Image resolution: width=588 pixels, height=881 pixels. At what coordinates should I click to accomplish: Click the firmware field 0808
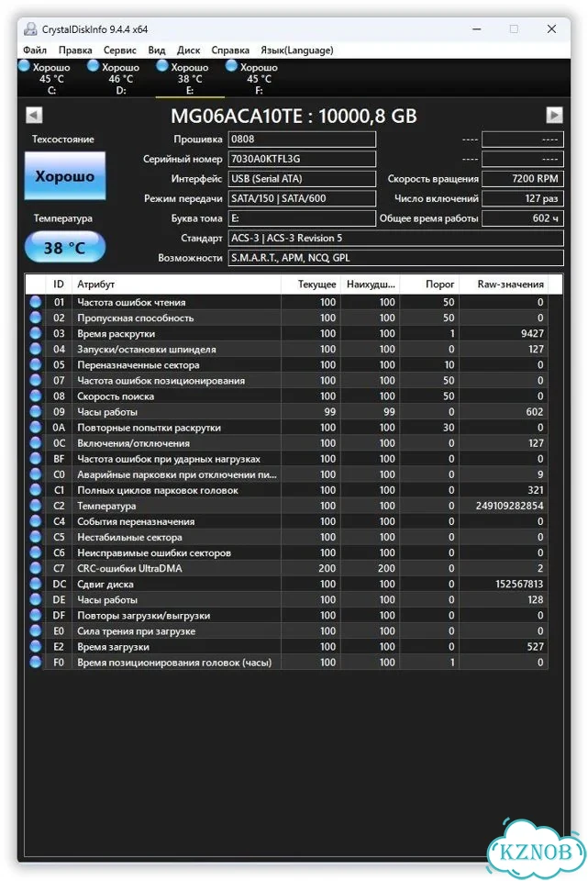[x=302, y=139]
